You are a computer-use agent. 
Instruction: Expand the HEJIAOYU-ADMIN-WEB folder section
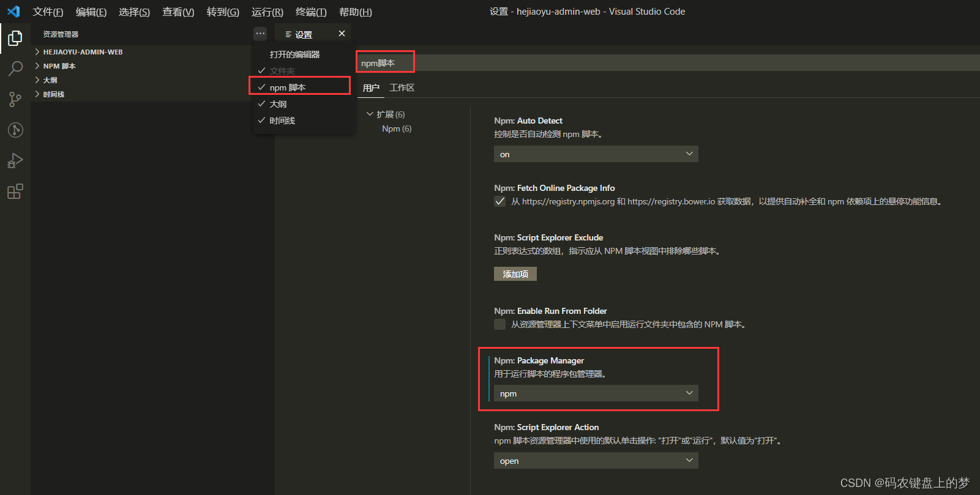point(141,52)
